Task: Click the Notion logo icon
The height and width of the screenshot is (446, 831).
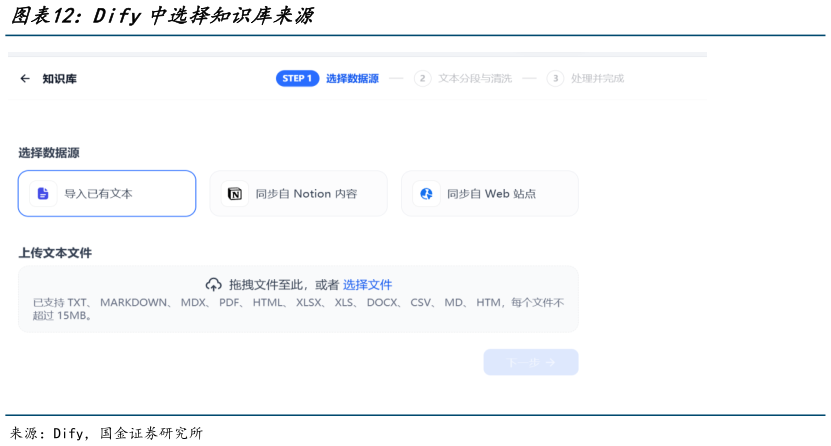Action: pyautogui.click(x=235, y=194)
